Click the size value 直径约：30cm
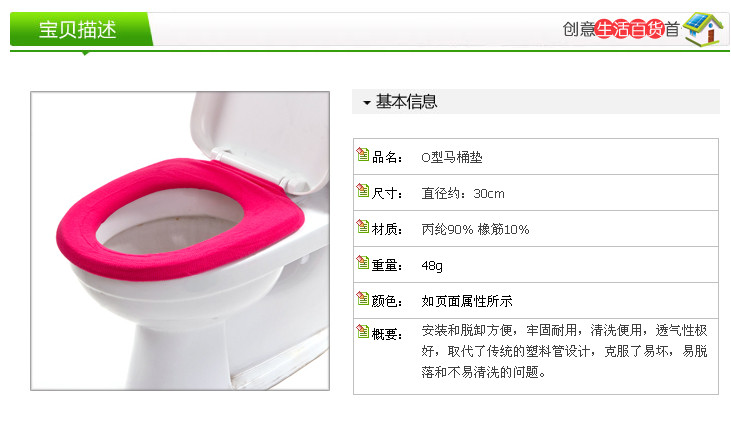Viewport: 731px width, 426px height. point(463,193)
